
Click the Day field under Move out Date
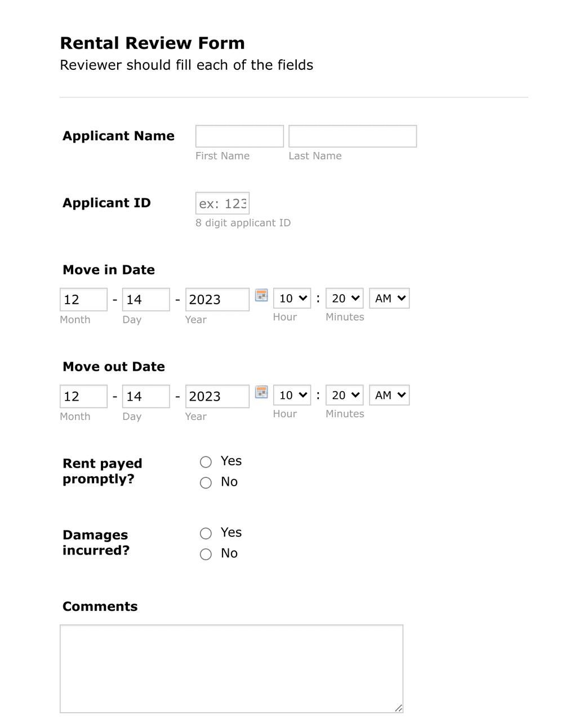145,396
